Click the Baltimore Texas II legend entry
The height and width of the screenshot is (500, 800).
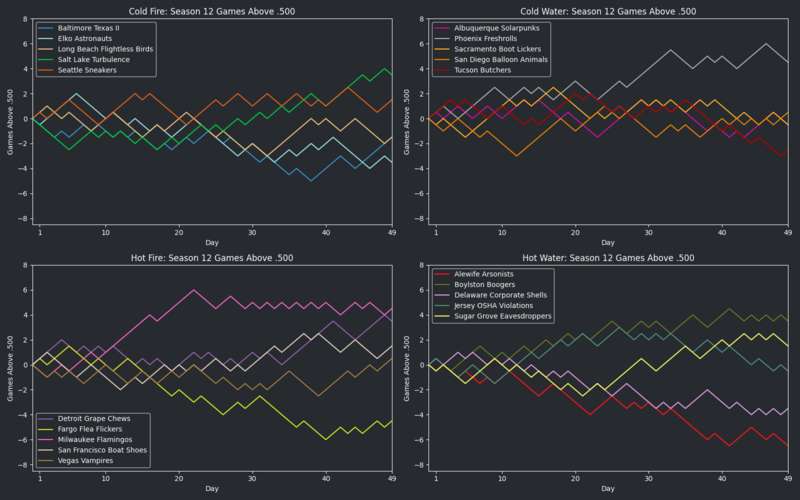(87, 27)
